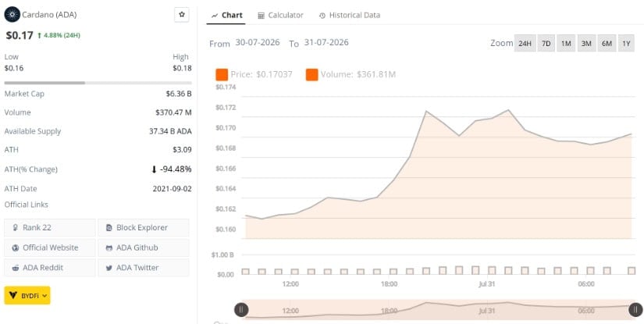
Task: Set chart zoom to 6M
Action: click(x=607, y=43)
